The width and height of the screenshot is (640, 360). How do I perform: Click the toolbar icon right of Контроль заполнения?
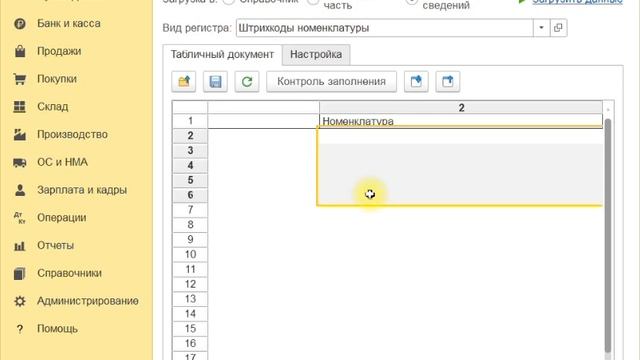[x=416, y=82]
